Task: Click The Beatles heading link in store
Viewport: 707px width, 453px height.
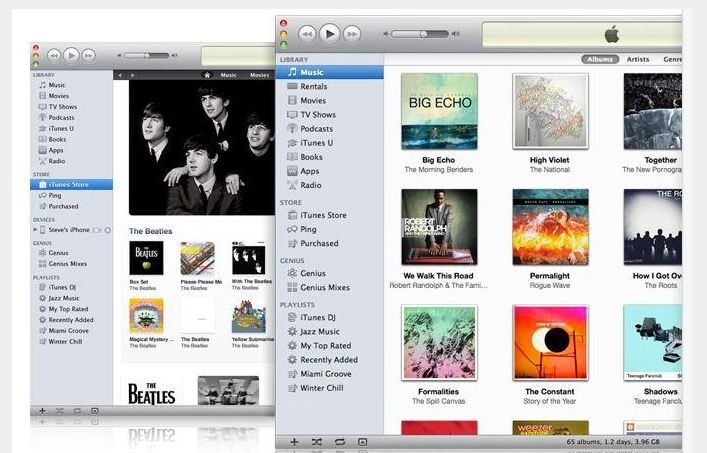Action: pyautogui.click(x=151, y=231)
